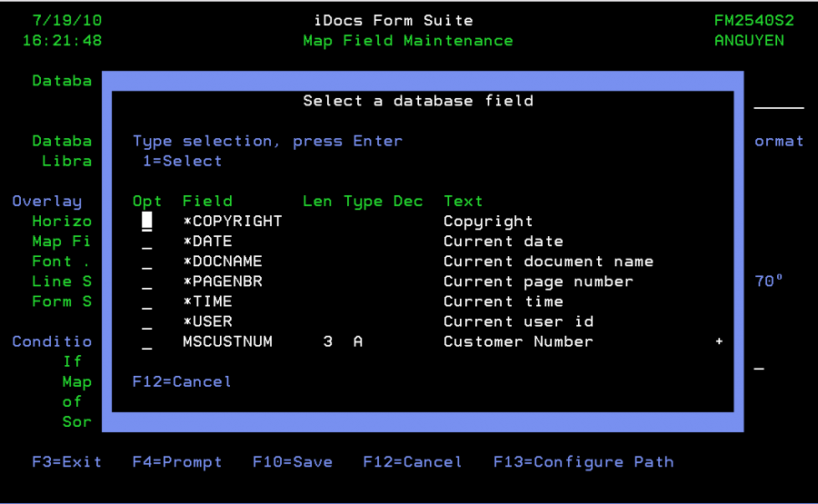Click the Opt field beside *COPYRIGHT
818x504 pixels.
[146, 222]
